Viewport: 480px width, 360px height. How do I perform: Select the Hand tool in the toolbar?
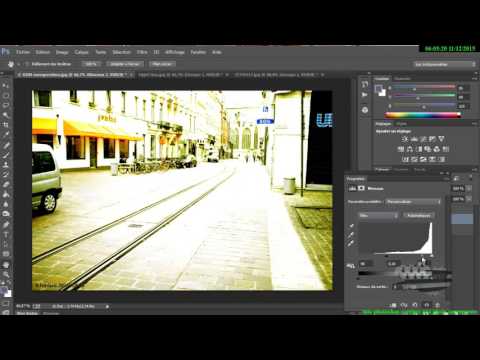[6, 265]
